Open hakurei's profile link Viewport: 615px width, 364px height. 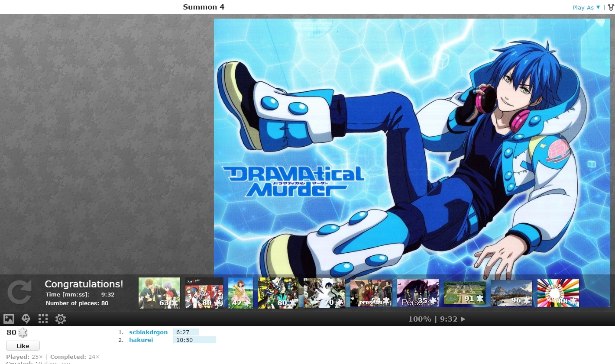pos(141,340)
